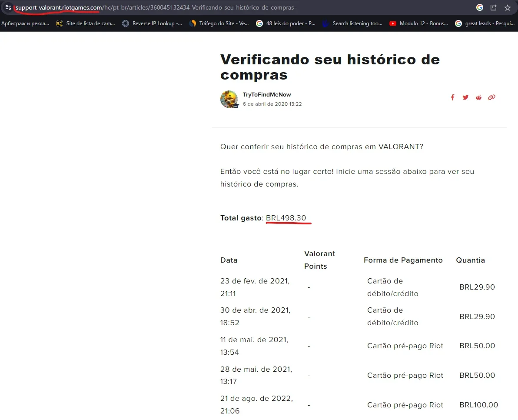Click the TryToFindMeNow author name
This screenshot has height=420, width=518.
point(267,94)
